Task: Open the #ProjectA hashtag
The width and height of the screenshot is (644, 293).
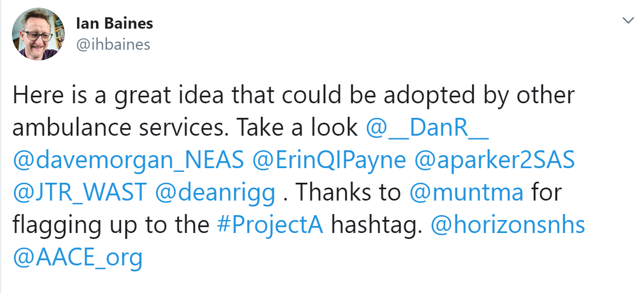Action: 270,225
